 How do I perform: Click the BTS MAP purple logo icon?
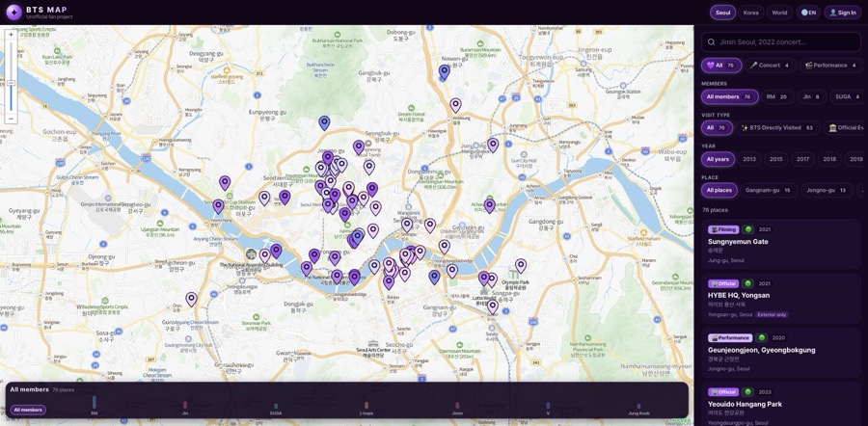tap(14, 13)
